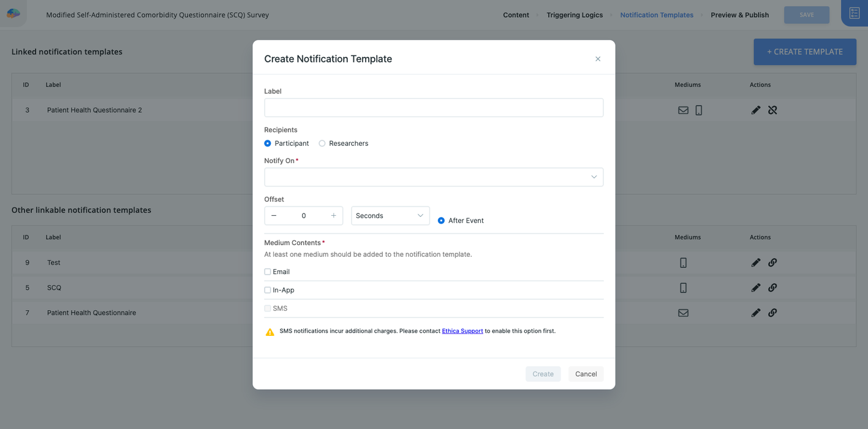Expand the After Event radio selection

pyautogui.click(x=441, y=220)
